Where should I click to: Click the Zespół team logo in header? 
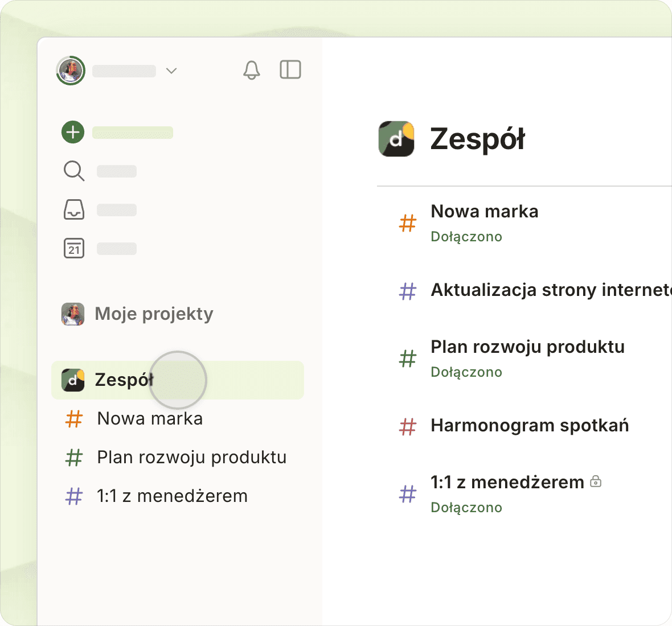tap(396, 138)
